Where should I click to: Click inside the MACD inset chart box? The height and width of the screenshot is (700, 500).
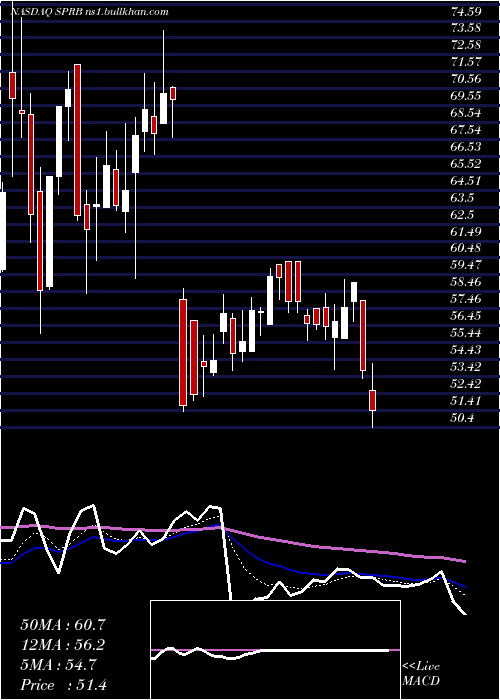(x=275, y=650)
